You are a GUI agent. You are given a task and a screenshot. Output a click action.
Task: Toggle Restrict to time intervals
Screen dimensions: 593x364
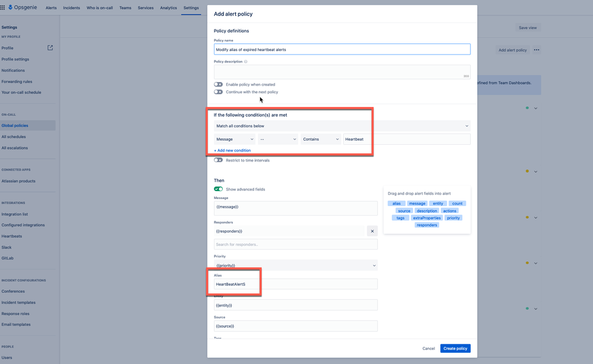point(218,160)
